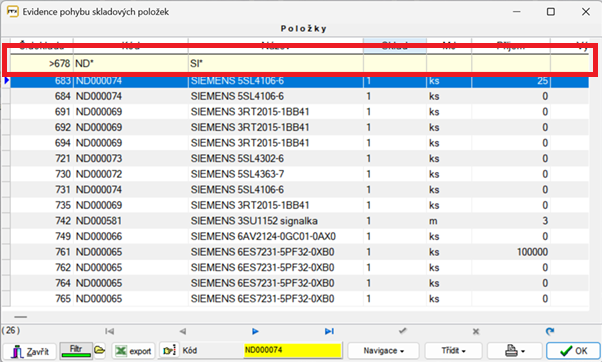Click the Zavřít button

[x=30, y=351]
